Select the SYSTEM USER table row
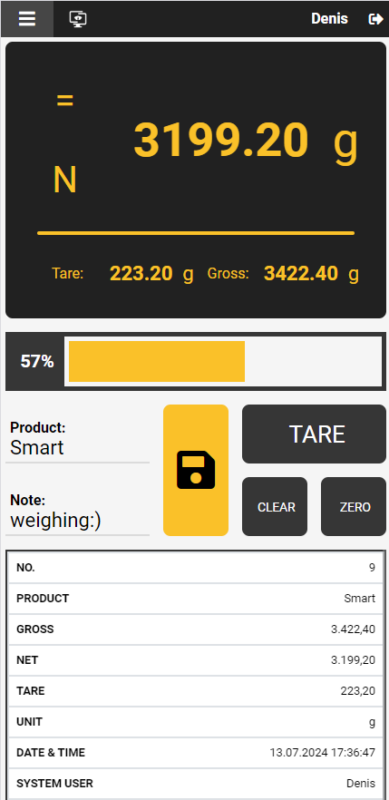This screenshot has width=389, height=800. tap(196, 783)
